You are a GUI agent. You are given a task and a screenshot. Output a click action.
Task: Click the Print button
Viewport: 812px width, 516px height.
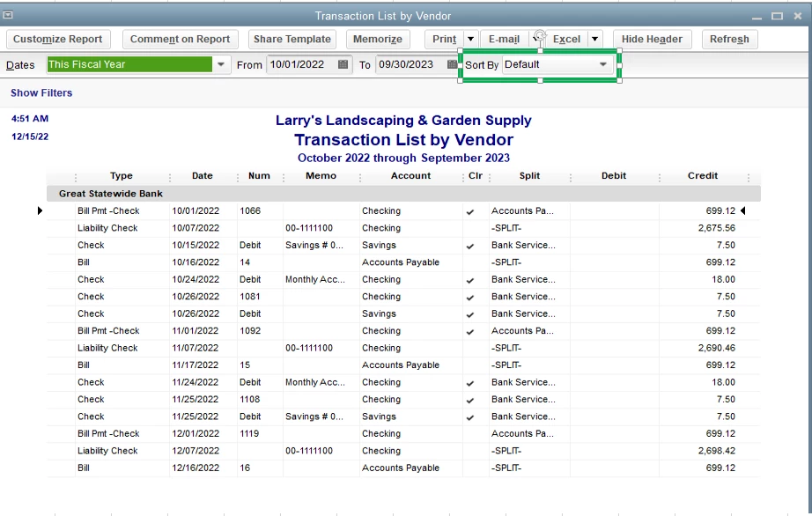(x=445, y=39)
